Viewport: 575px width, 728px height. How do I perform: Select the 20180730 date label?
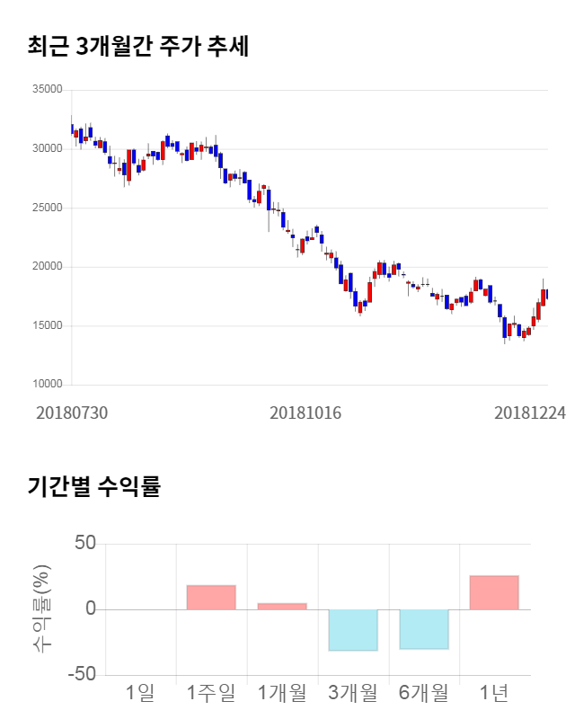click(x=72, y=413)
